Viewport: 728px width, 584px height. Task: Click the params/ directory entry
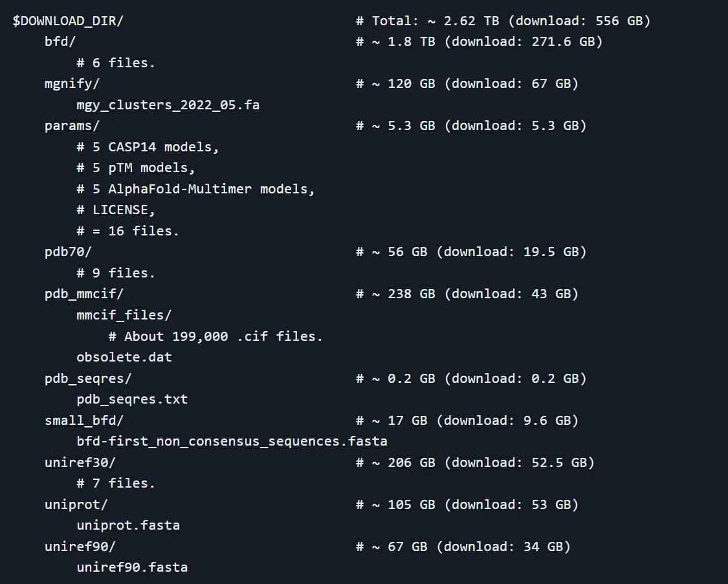coord(72,126)
